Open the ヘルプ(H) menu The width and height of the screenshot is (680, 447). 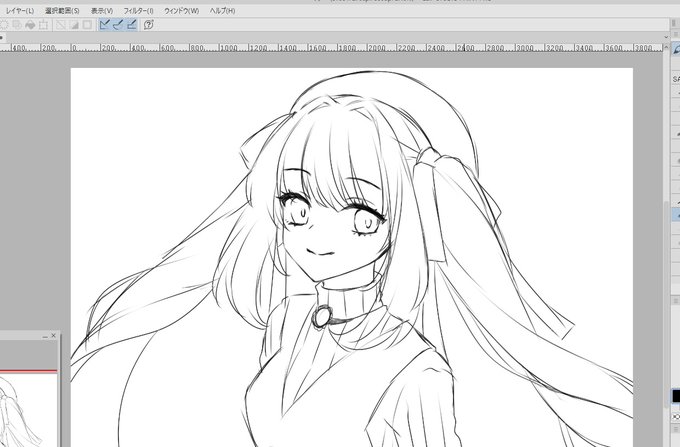[x=222, y=11]
